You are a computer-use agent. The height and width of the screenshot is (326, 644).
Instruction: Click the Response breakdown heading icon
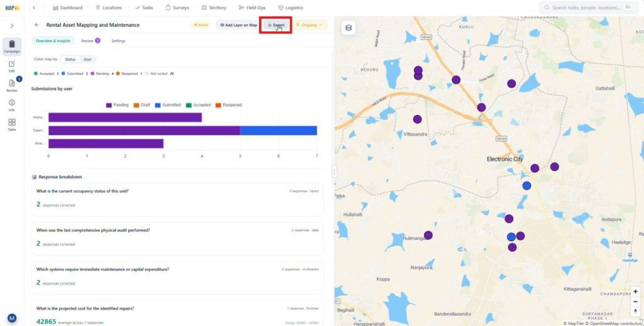[x=35, y=177]
